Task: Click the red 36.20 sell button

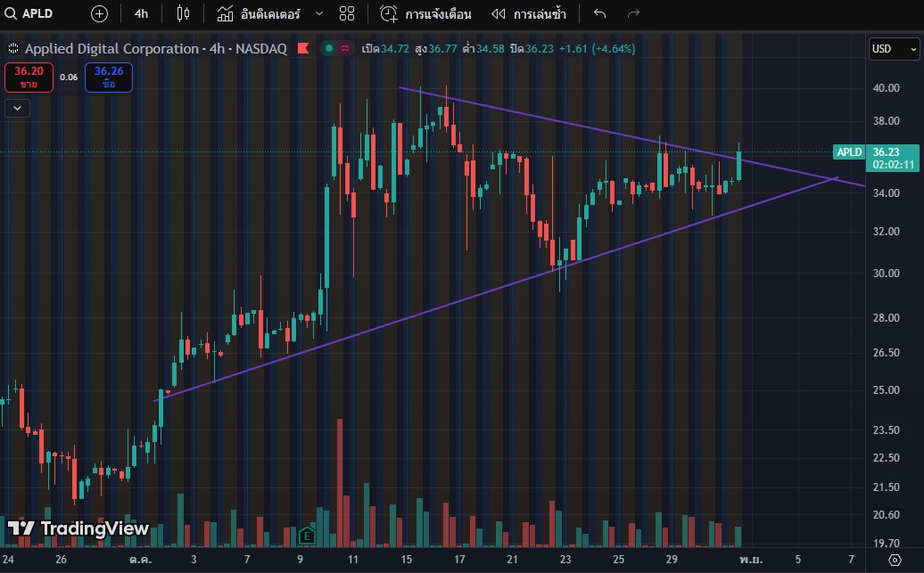Action: (x=29, y=78)
